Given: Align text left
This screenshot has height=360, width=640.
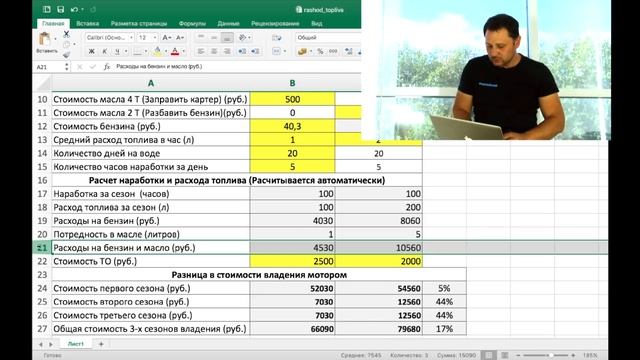Looking at the screenshot, I should (201, 51).
